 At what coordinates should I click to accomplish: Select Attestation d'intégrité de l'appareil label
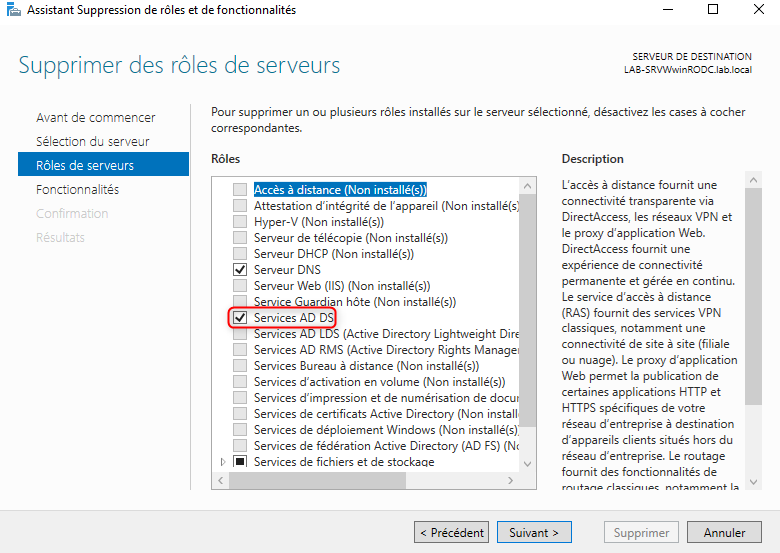coord(387,205)
